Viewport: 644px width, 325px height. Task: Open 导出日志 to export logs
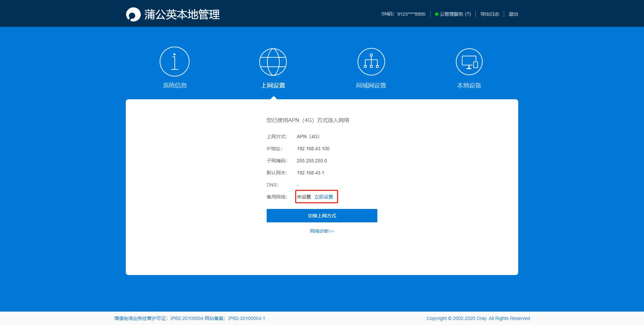(x=490, y=14)
